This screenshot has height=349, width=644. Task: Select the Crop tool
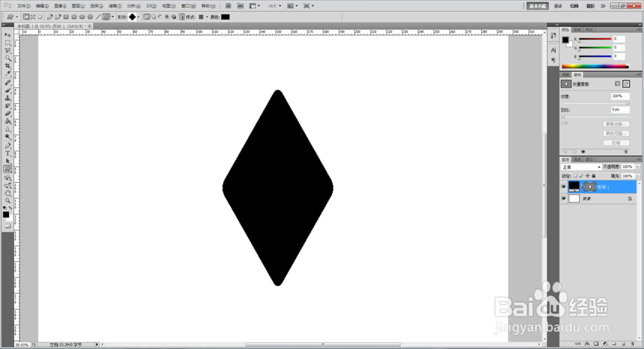pos(7,66)
